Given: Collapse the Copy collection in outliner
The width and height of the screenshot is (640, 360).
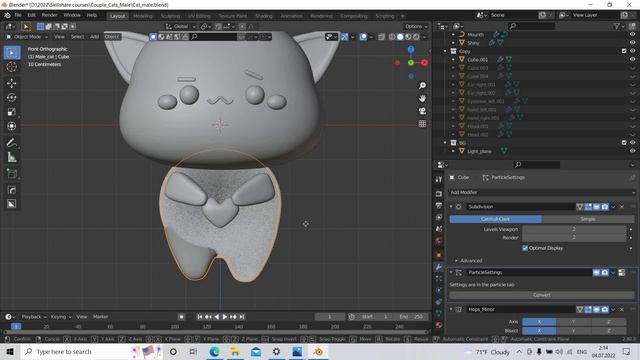Looking at the screenshot, I should coord(445,51).
